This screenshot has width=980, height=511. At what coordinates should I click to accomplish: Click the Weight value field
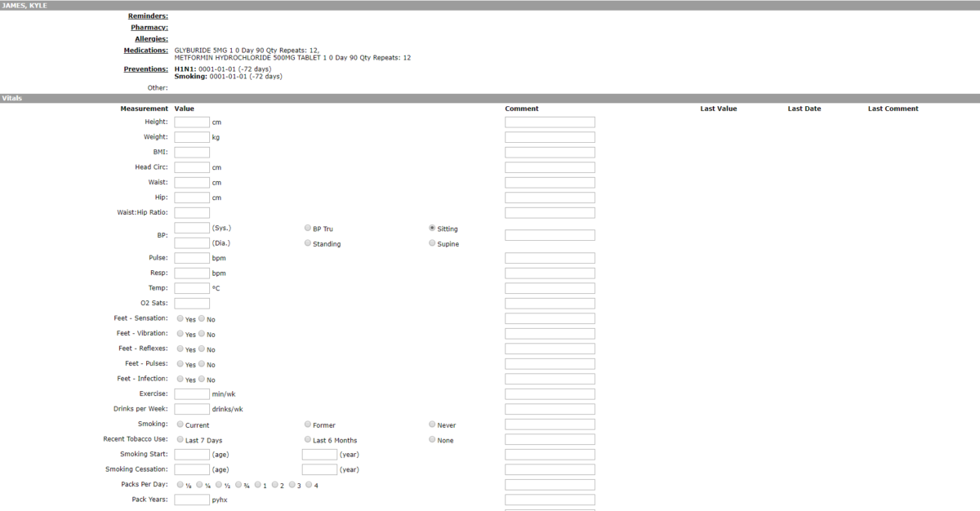(x=191, y=136)
